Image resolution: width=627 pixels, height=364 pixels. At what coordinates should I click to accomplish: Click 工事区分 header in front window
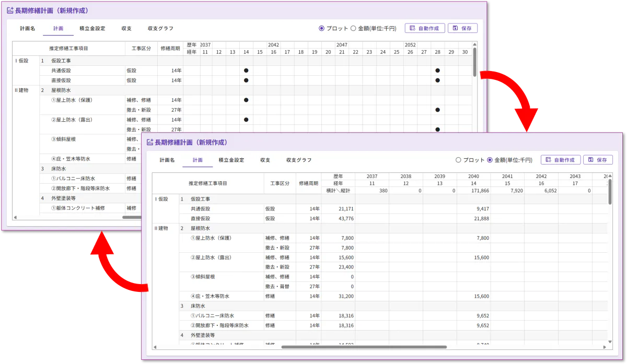(x=280, y=183)
